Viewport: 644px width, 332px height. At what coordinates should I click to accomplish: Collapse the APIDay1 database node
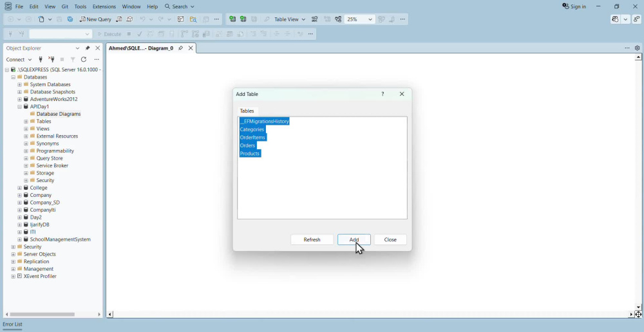pyautogui.click(x=19, y=107)
